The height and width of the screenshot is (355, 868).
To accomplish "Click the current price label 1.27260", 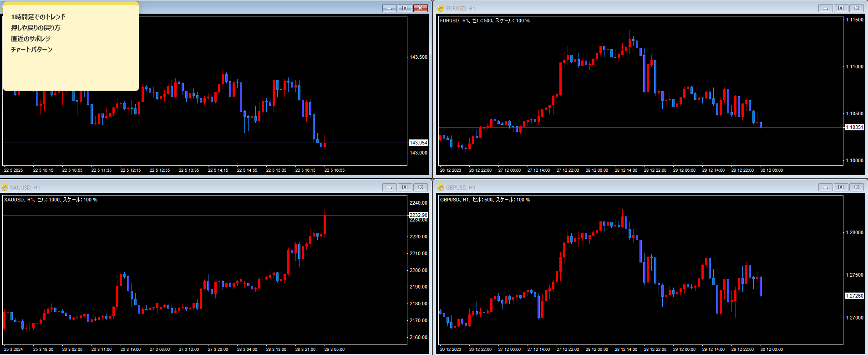I will (854, 296).
